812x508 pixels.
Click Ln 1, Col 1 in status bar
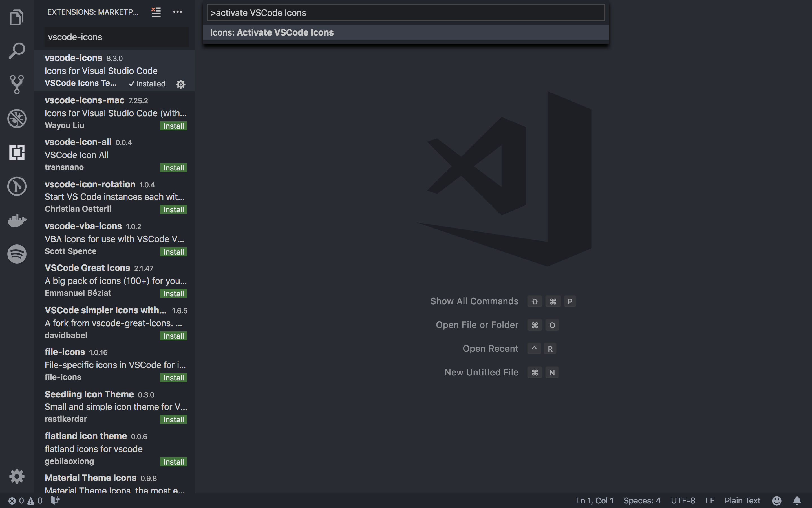(x=595, y=501)
